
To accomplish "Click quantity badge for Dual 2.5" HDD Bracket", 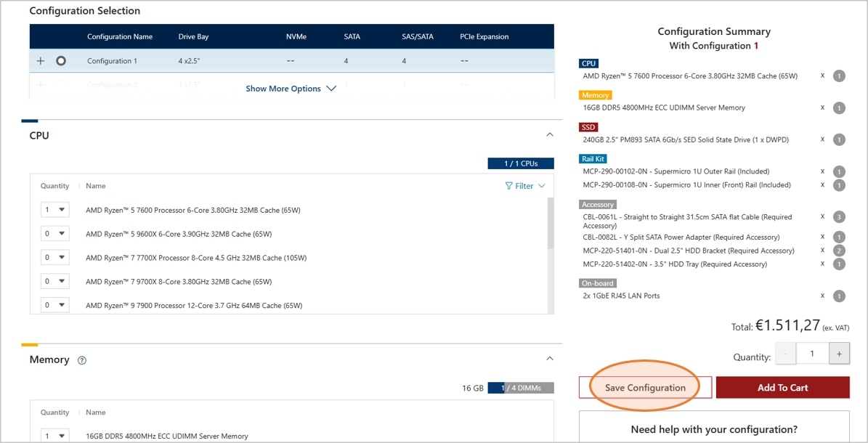I will (839, 251).
